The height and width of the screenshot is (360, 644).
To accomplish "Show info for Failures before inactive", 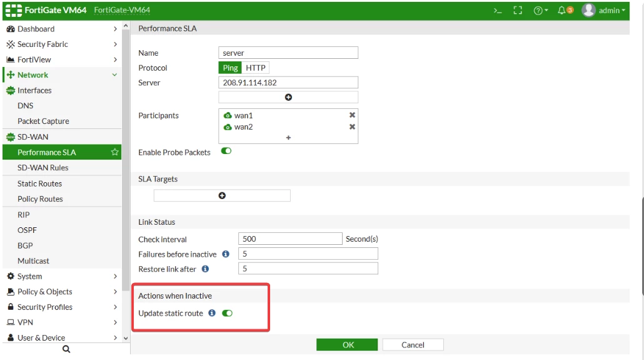I will coord(226,254).
